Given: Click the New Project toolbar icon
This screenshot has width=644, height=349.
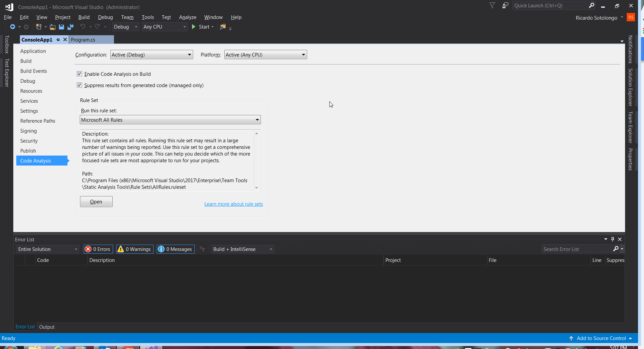Looking at the screenshot, I should tap(39, 27).
